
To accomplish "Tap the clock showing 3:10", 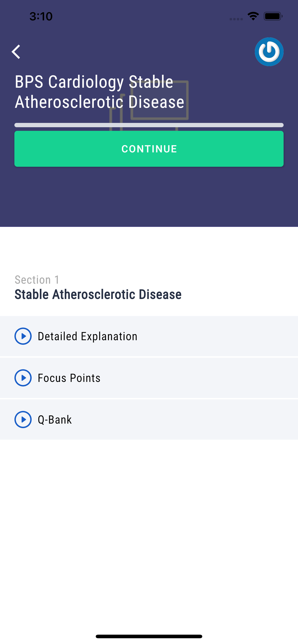I will pos(41,17).
